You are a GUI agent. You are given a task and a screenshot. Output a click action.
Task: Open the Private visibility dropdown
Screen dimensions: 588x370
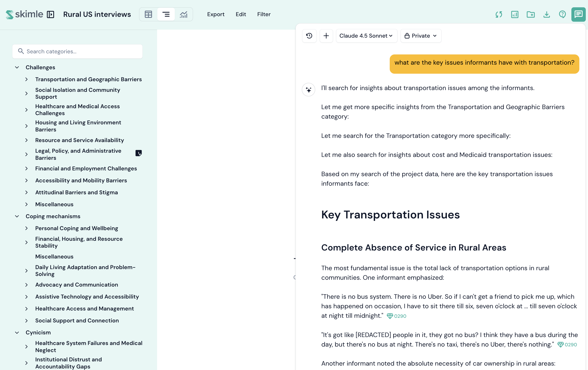tap(421, 36)
